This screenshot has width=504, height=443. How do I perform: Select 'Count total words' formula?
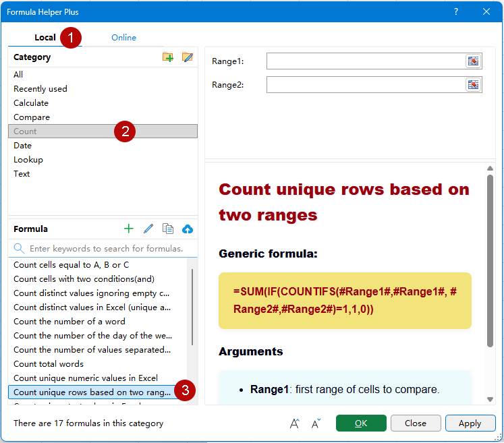pos(98,363)
